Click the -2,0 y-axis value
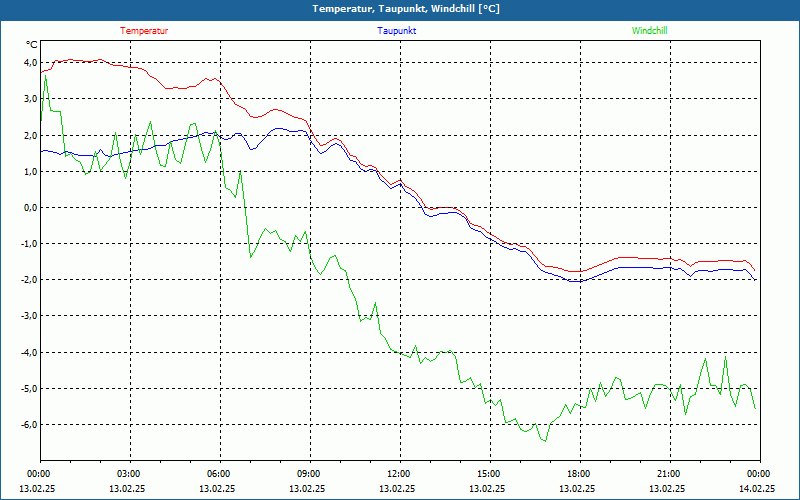Image resolution: width=800 pixels, height=500 pixels. 30,280
